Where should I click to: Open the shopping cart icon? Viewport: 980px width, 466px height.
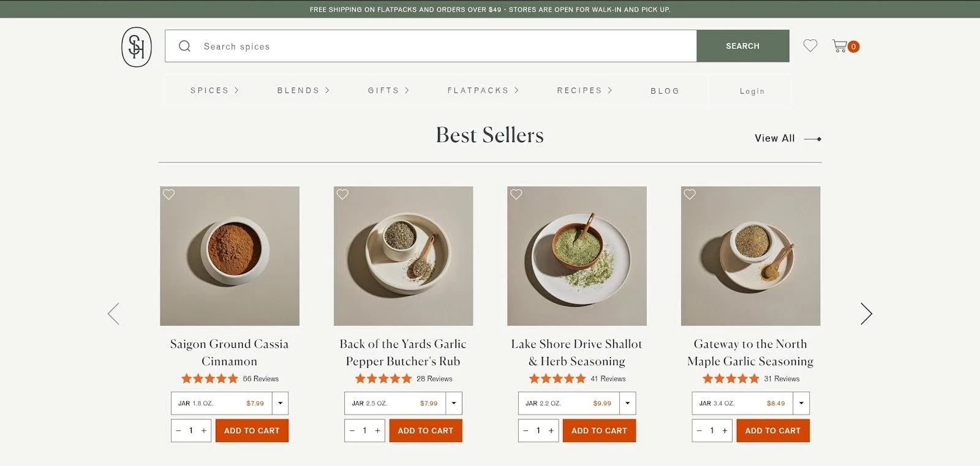click(840, 46)
